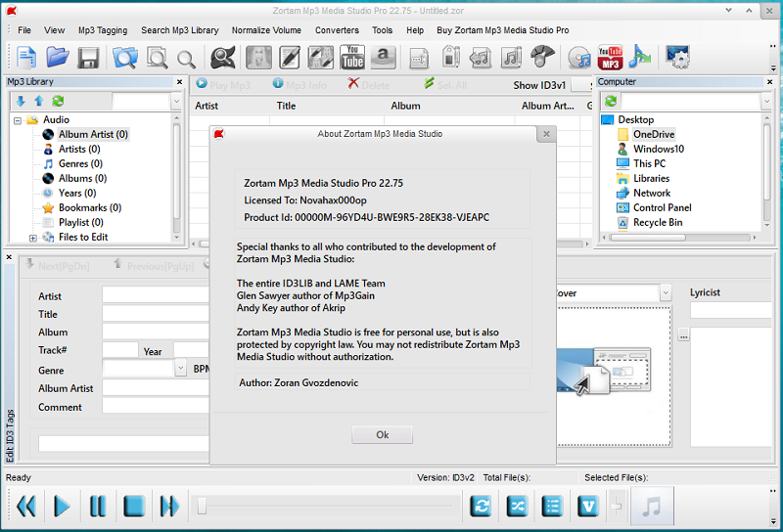Save the library with the floppy disk icon

tap(88, 58)
